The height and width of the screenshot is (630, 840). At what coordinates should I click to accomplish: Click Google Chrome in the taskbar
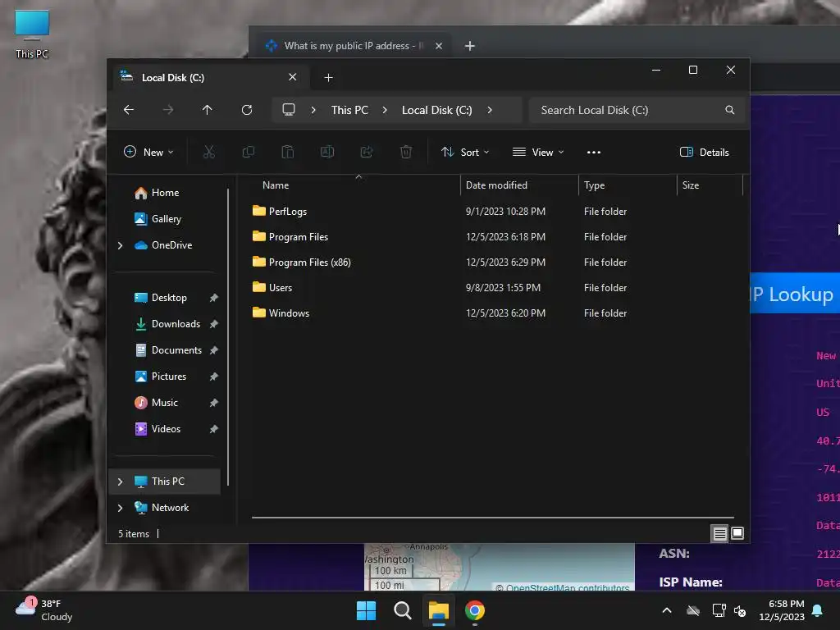point(475,610)
